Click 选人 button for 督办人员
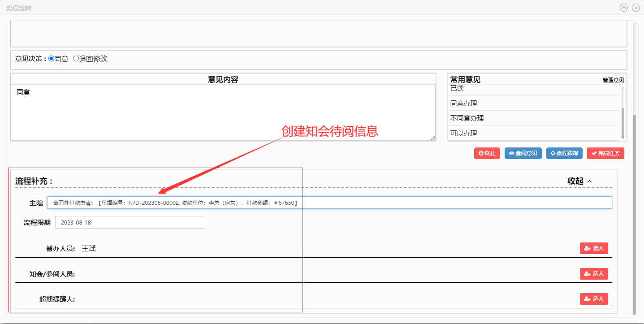The height and width of the screenshot is (324, 644). click(593, 248)
